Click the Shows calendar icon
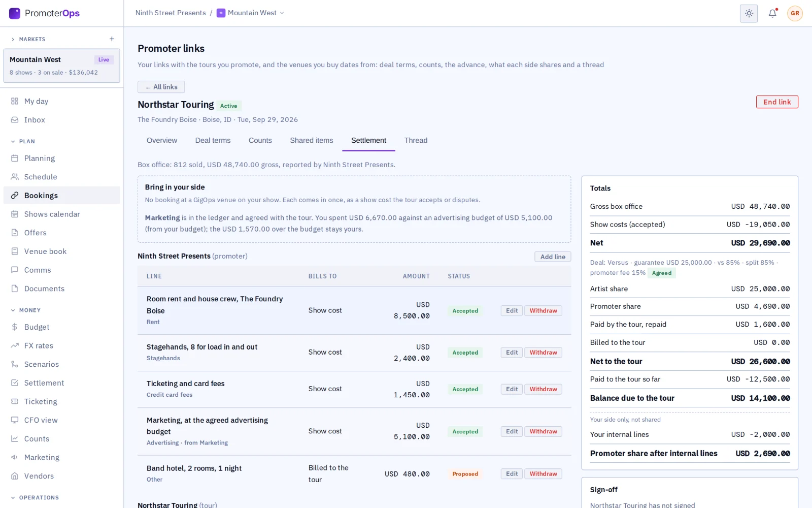Viewport: 812px width, 508px height. (x=15, y=214)
